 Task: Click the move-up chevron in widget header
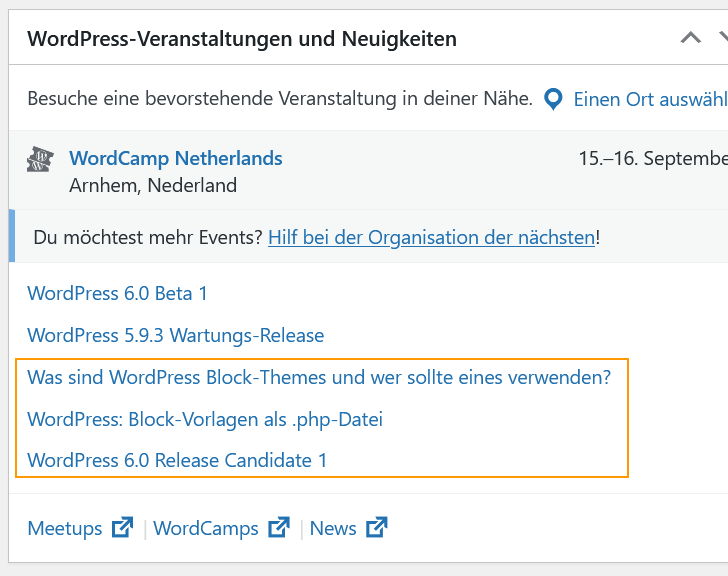click(x=690, y=38)
